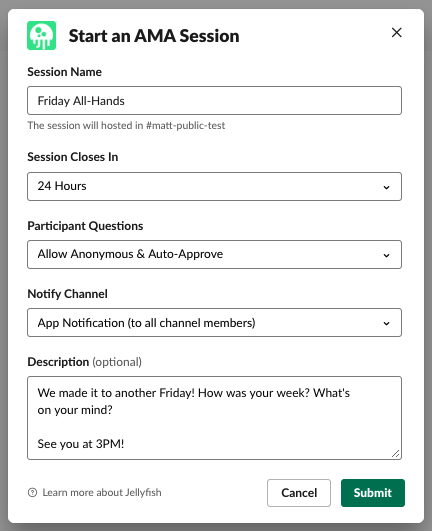Viewport: 432px width, 531px height.
Task: Open the Allow Anonymous & Auto-Approve dropdown
Action: click(x=214, y=254)
